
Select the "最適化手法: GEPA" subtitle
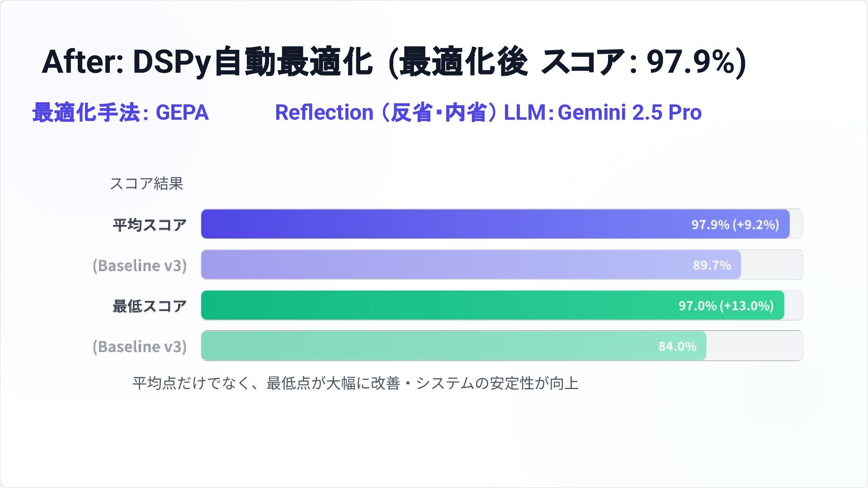click(120, 113)
